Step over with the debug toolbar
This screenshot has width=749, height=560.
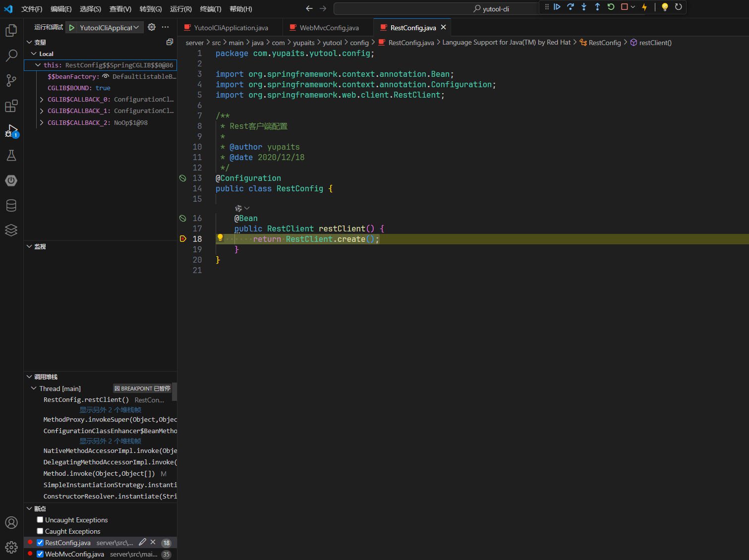(571, 7)
